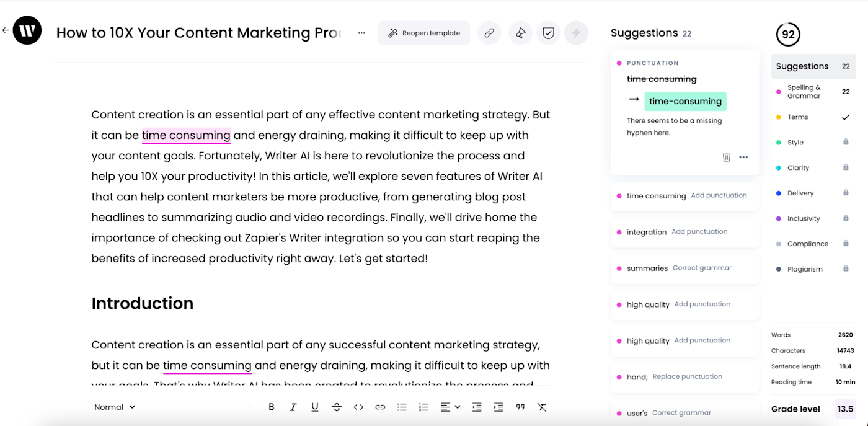Click the checkmark next to Terms
868x426 pixels.
tap(846, 117)
